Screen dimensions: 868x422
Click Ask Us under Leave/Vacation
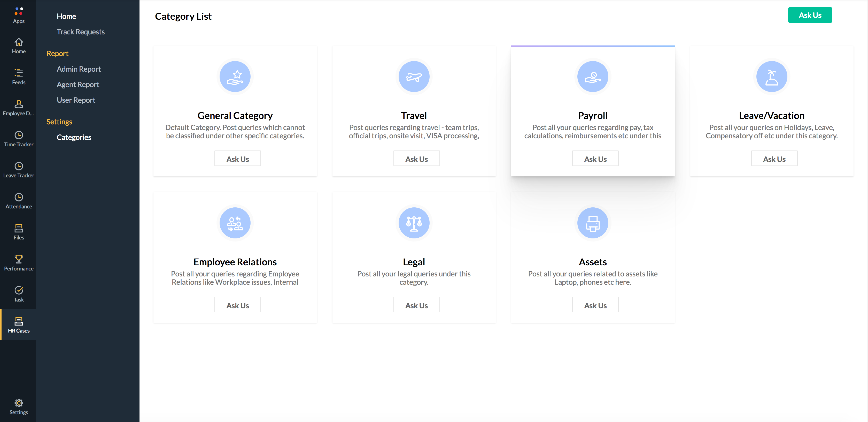pos(774,159)
